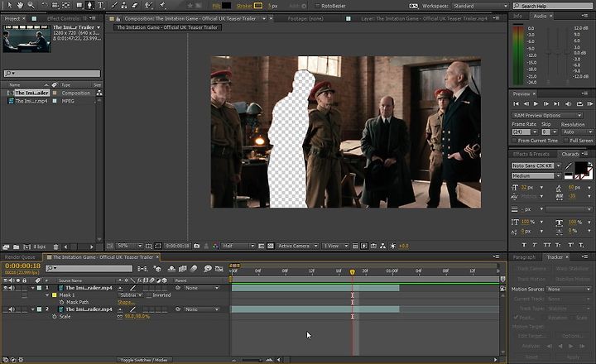Select the Eraser tool
The height and width of the screenshot is (364, 596).
[x=135, y=5]
